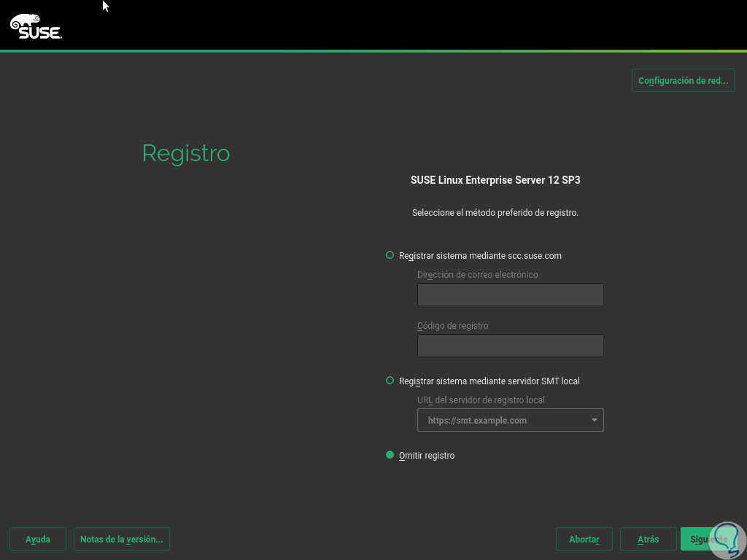Viewport: 747px width, 560px height.
Task: Click the Código de registro field
Action: click(x=510, y=346)
